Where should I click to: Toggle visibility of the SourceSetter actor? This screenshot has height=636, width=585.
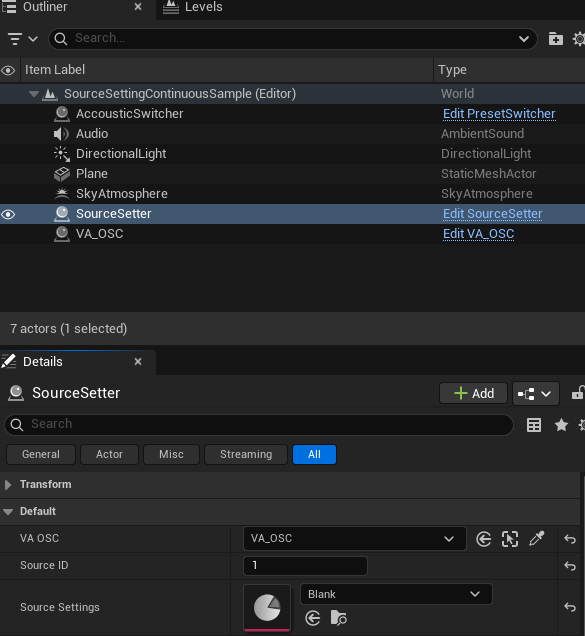point(8,214)
